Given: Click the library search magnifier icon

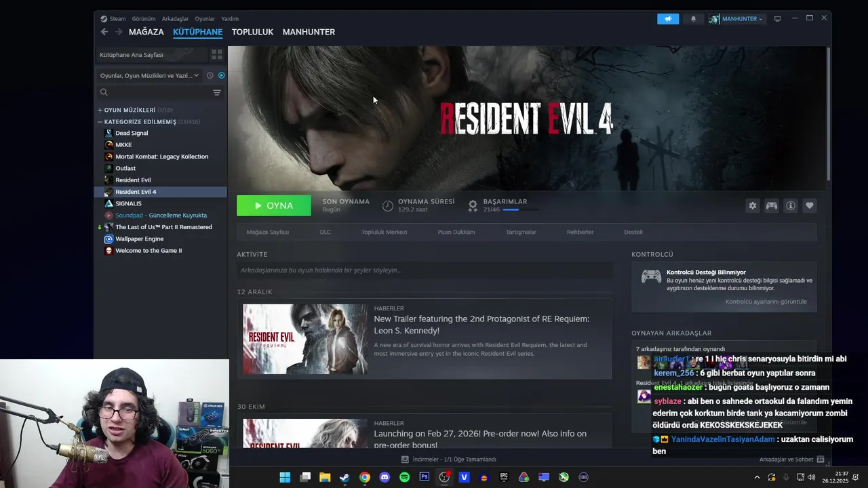Looking at the screenshot, I should (x=104, y=92).
